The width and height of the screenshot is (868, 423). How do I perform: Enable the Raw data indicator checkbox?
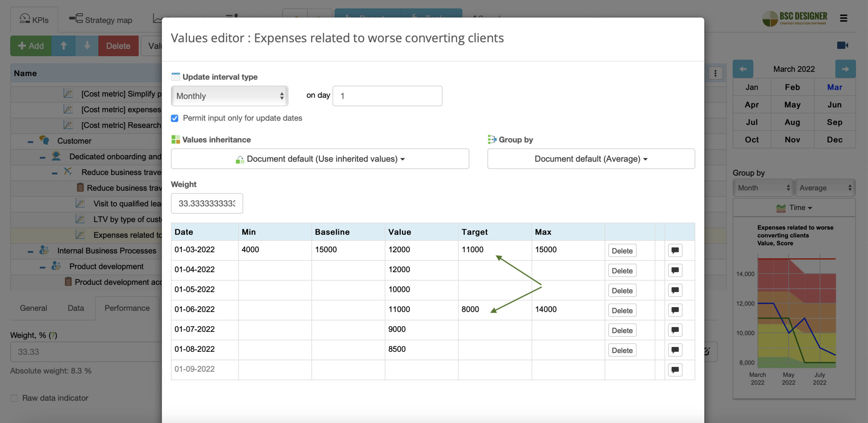coord(14,398)
